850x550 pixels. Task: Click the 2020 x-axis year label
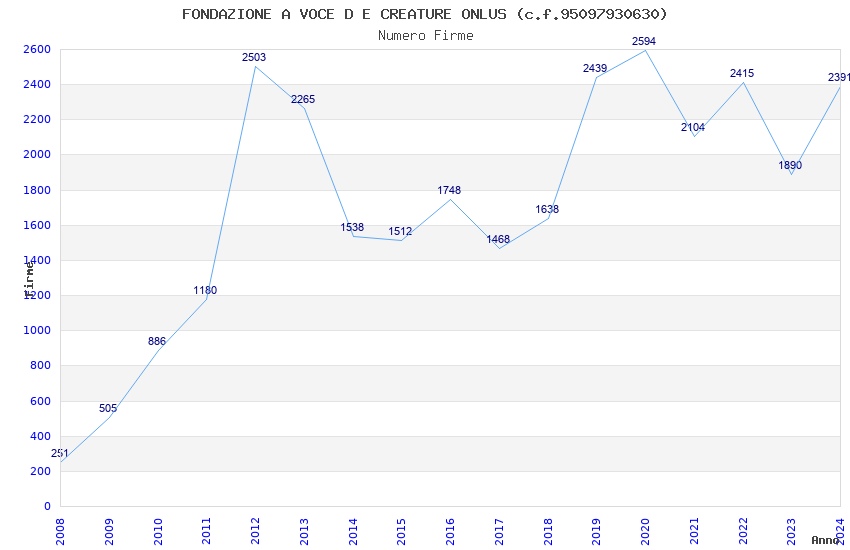[x=645, y=531]
